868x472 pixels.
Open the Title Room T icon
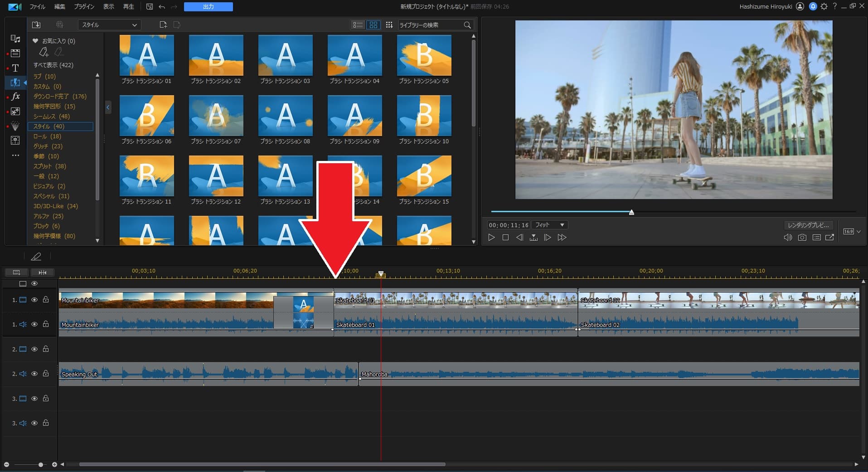(15, 68)
